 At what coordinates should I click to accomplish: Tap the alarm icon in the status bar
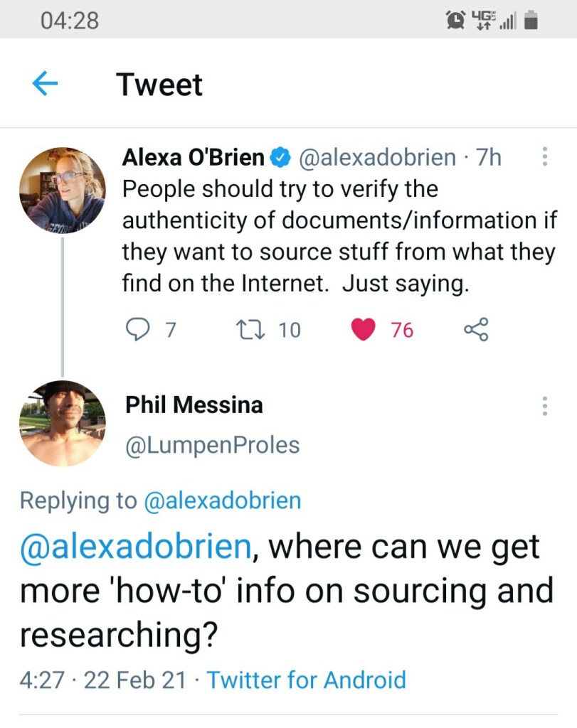pyautogui.click(x=452, y=21)
